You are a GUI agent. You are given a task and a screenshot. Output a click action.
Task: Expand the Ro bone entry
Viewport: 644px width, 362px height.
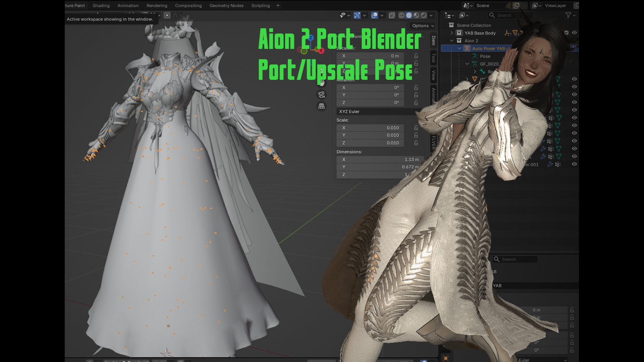pos(475,72)
